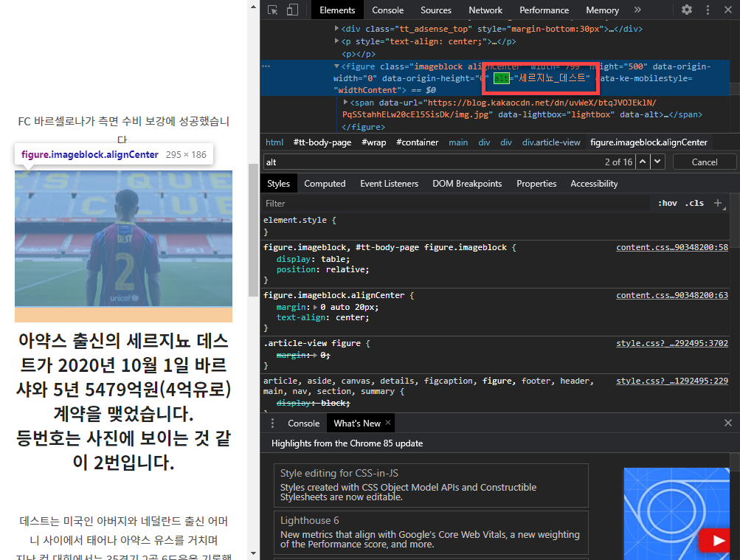Toggle the device toolbar icon
The height and width of the screenshot is (560, 740).
click(x=292, y=10)
